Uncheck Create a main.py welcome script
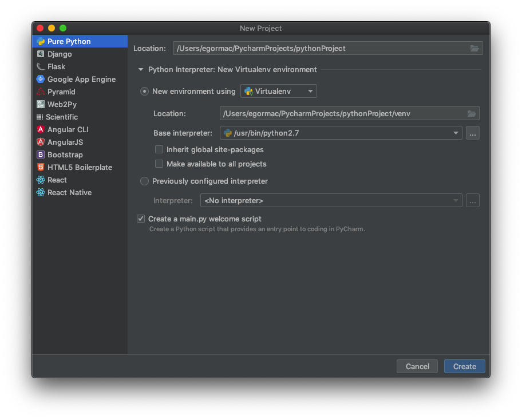 click(x=141, y=219)
